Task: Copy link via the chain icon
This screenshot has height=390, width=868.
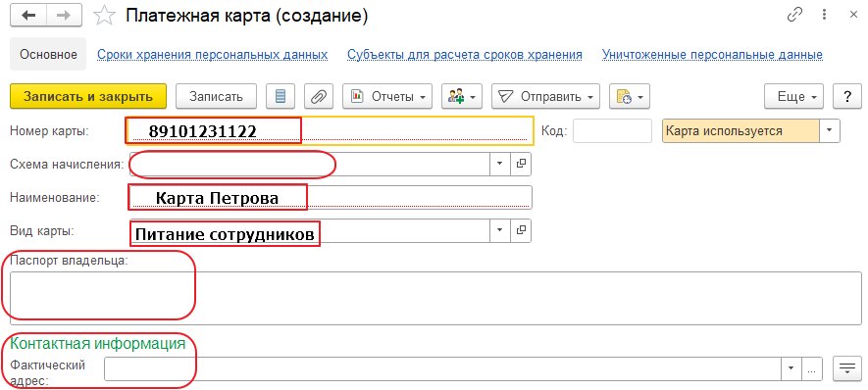Action: [x=794, y=15]
